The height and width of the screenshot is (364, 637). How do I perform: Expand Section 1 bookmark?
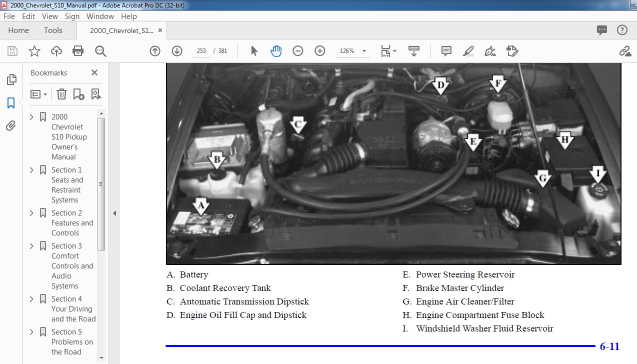click(x=31, y=170)
